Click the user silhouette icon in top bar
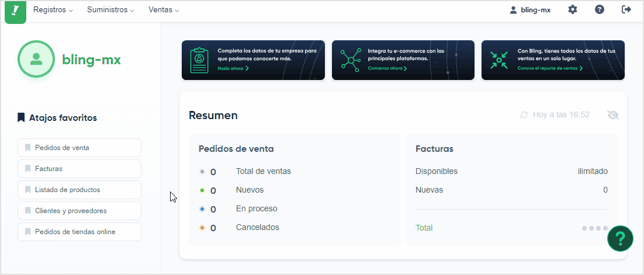 tap(513, 11)
